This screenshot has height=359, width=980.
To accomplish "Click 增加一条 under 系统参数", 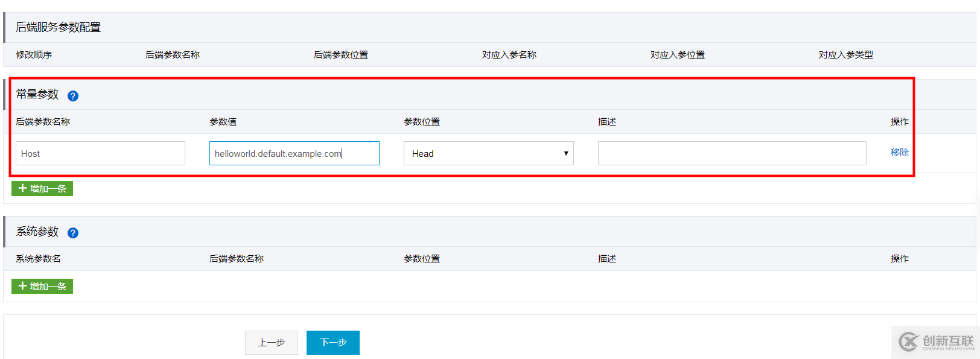I will (x=42, y=286).
